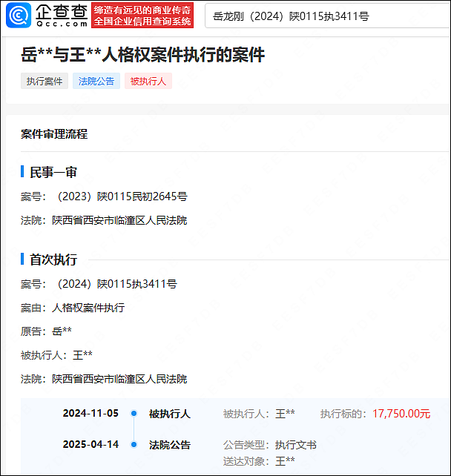Screen dimensions: 451x476
Task: Click the Qcc.com logo icon
Action: pos(19,15)
